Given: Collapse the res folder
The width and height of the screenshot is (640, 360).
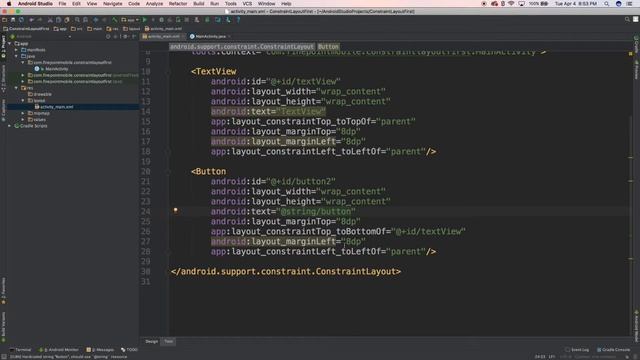Looking at the screenshot, I should (16, 88).
